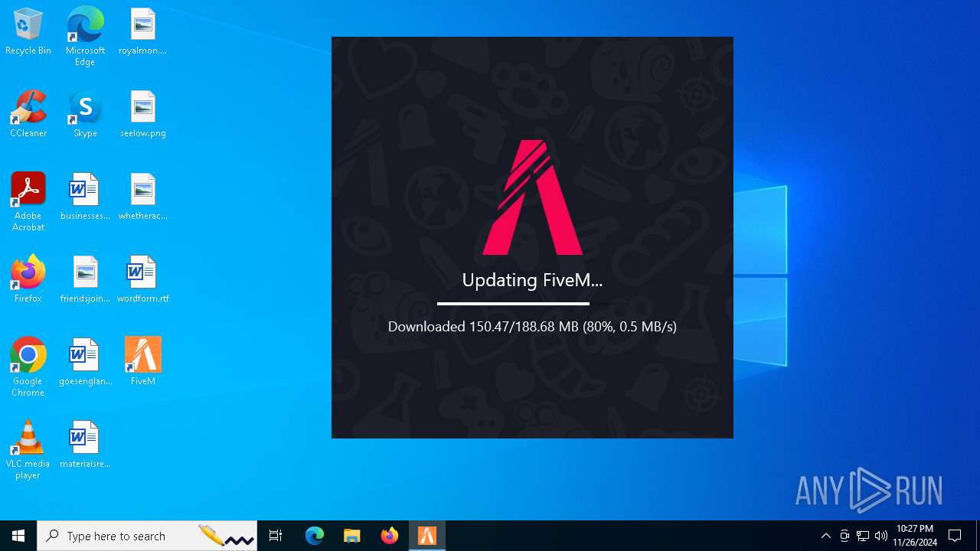Open Task View from the taskbar

(276, 536)
